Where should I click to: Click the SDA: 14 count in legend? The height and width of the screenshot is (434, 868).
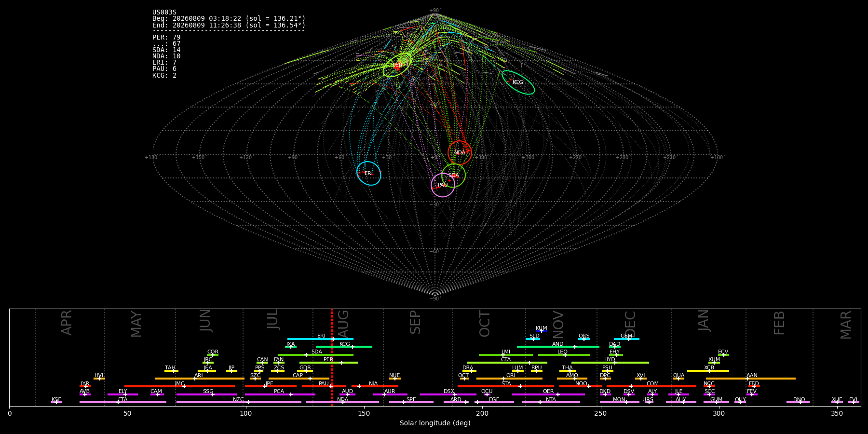(x=166, y=50)
